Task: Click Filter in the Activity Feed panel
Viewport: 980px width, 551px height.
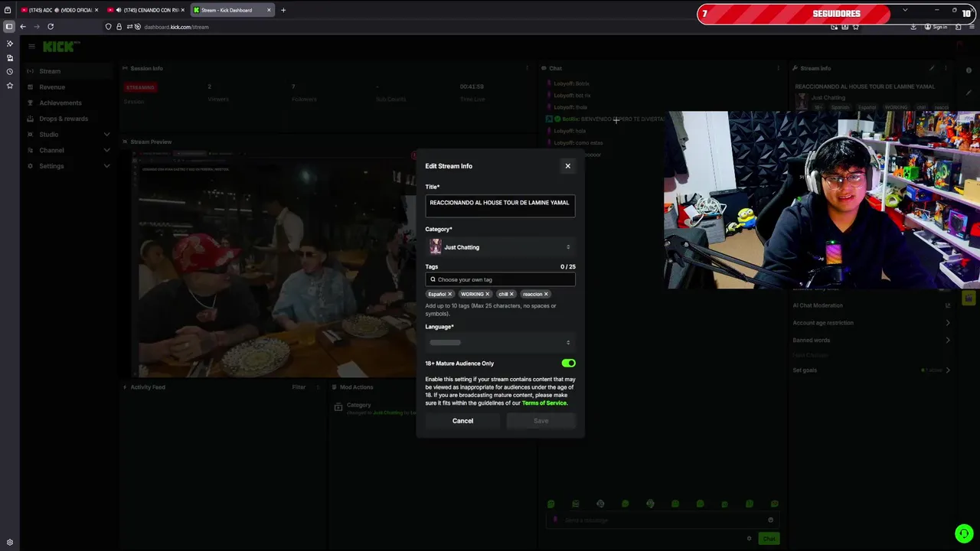Action: pyautogui.click(x=299, y=387)
